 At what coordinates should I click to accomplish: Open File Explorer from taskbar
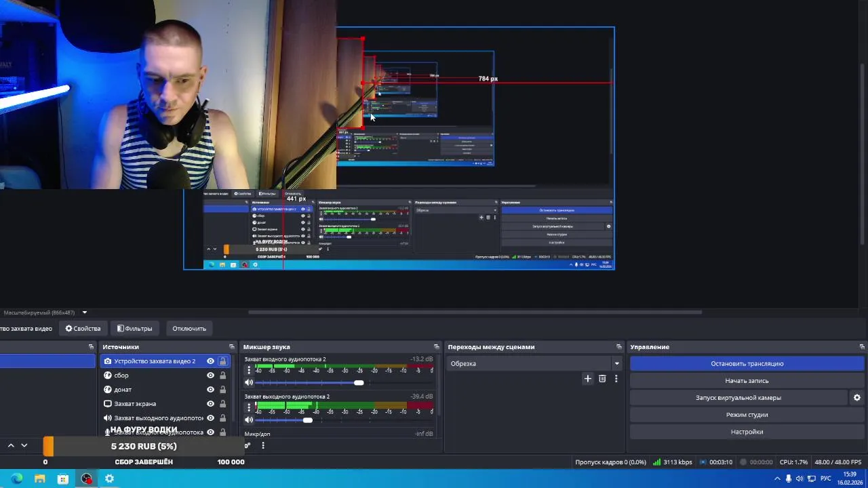coord(40,479)
